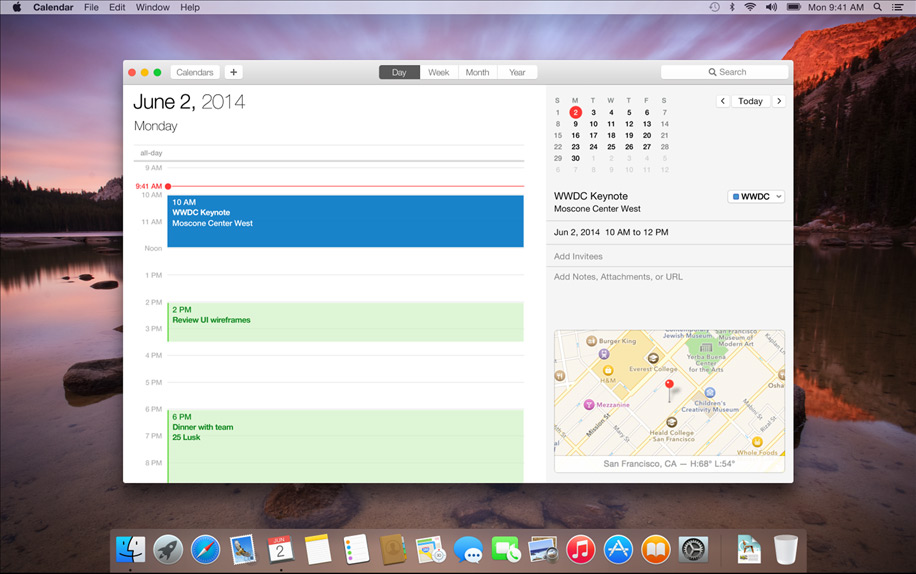Image resolution: width=916 pixels, height=574 pixels.
Task: Click Add Notes, Attachments, or URL
Action: (618, 277)
